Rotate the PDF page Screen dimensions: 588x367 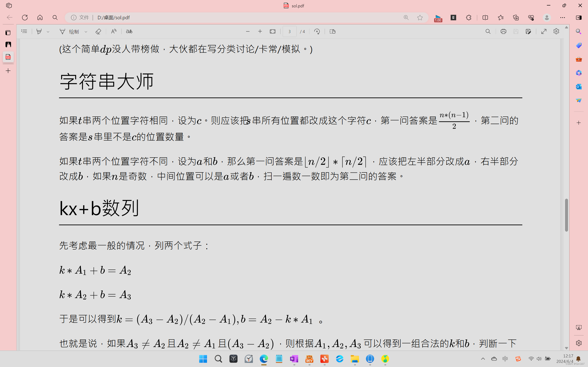(317, 31)
